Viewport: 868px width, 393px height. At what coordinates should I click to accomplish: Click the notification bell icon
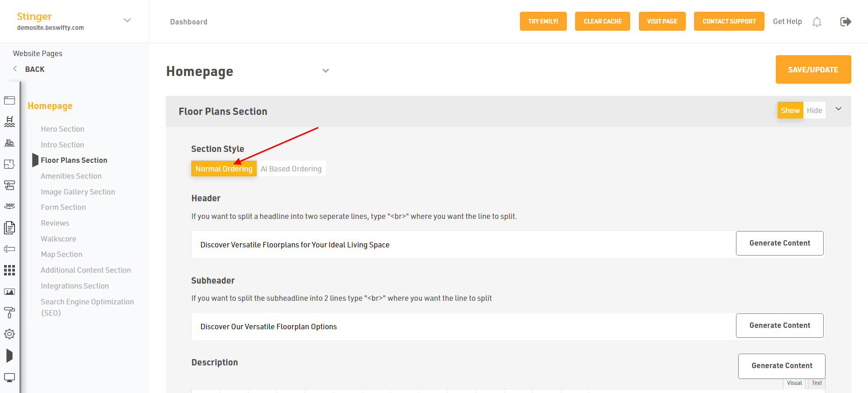coord(816,22)
